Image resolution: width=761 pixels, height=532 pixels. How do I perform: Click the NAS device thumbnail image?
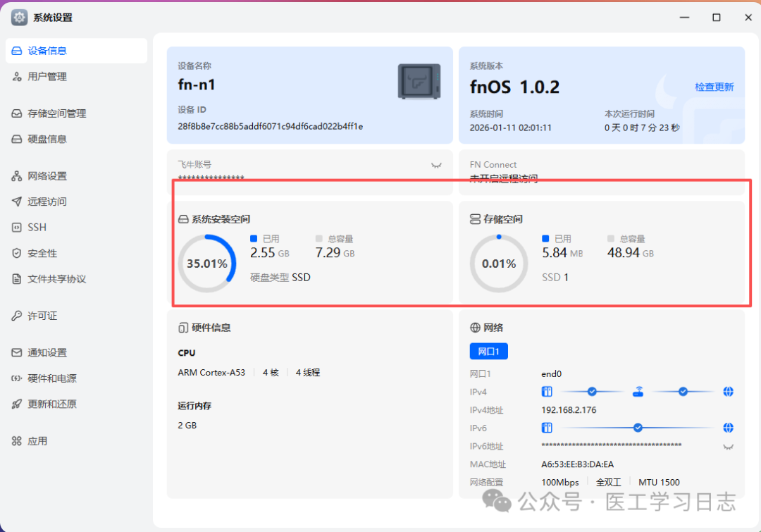point(419,81)
